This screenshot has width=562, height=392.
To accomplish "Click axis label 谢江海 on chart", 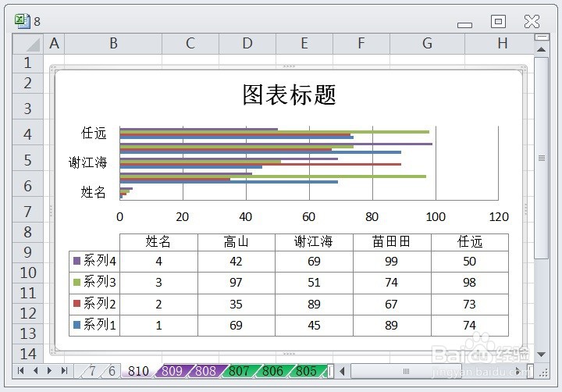I will click(x=87, y=162).
